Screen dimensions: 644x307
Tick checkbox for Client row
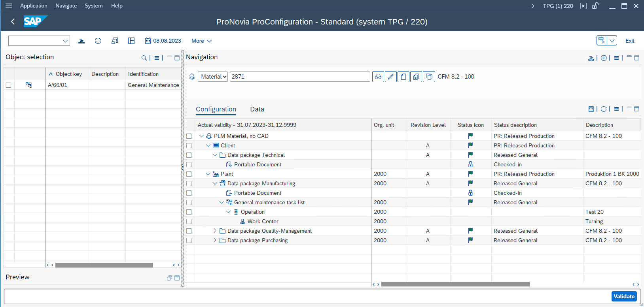tap(189, 145)
